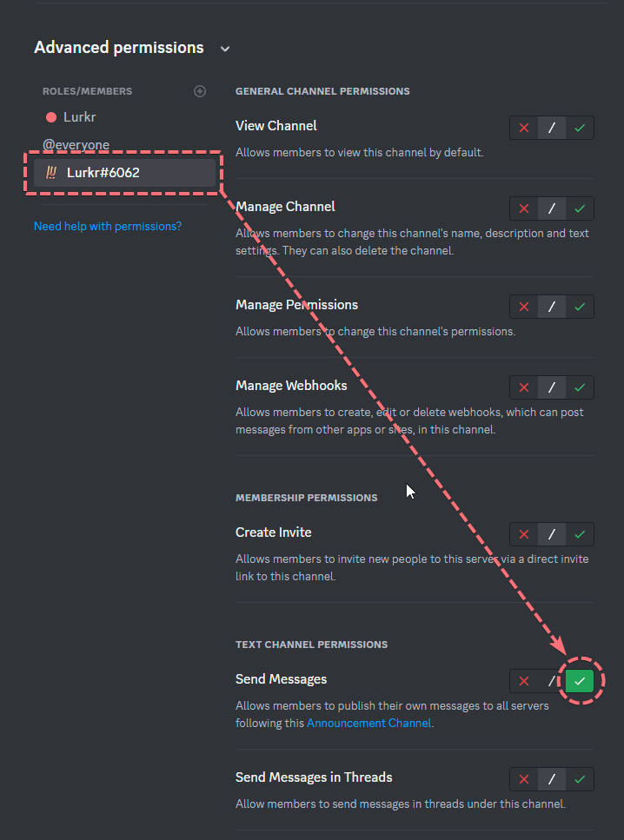Viewport: 624px width, 840px height.
Task: Deny Manage Webhooks with red X
Action: coord(524,387)
